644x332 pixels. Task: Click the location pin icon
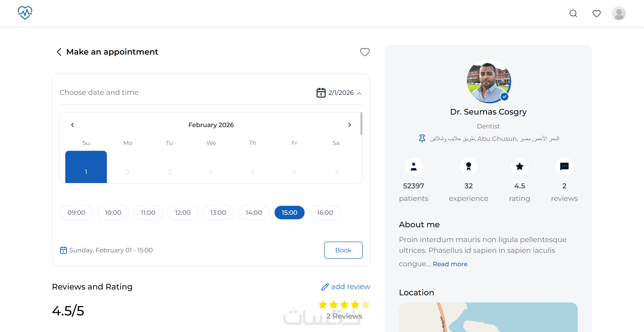tap(422, 139)
